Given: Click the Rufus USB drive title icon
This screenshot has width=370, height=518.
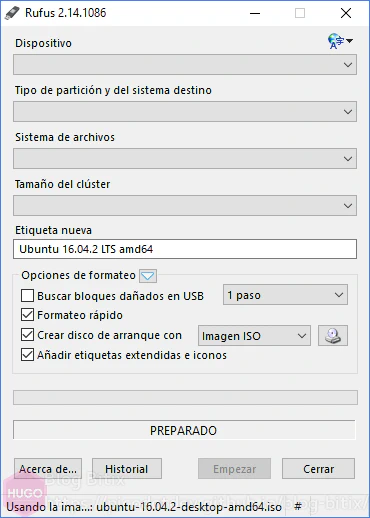Looking at the screenshot, I should pyautogui.click(x=12, y=13).
